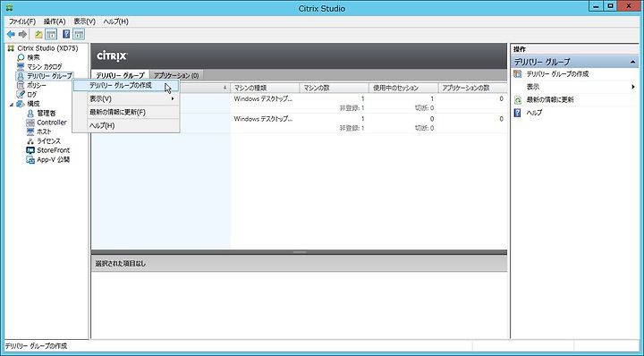Open the ライセンス licensing node
644x356 pixels.
pyautogui.click(x=48, y=140)
